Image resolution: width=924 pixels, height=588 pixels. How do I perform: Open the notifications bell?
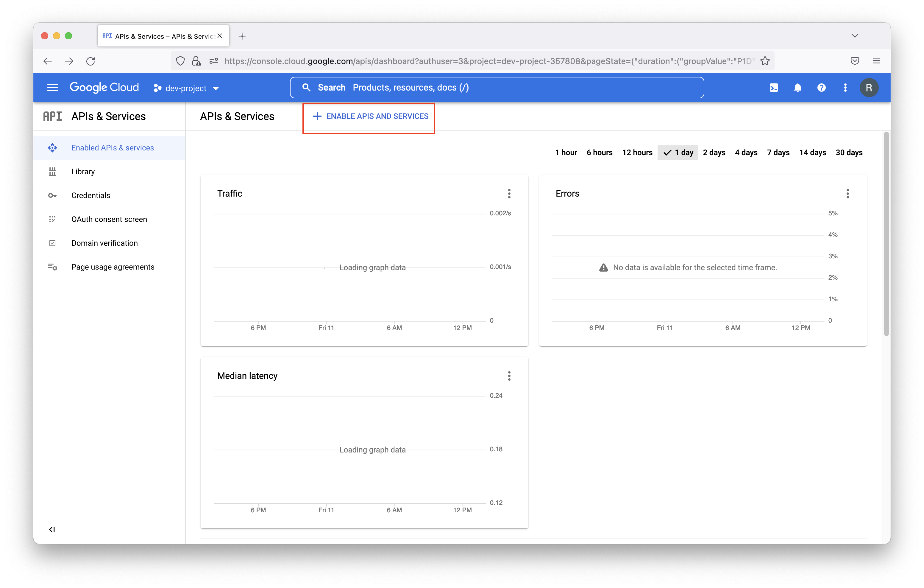[797, 88]
